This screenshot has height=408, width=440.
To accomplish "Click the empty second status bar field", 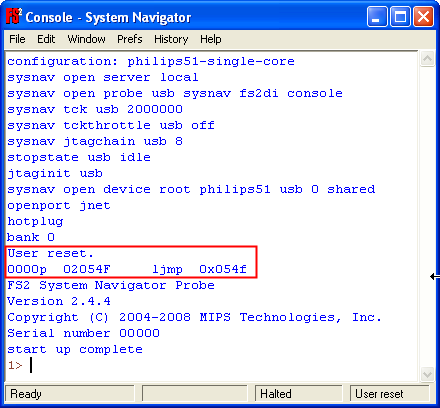I will pos(195,394).
